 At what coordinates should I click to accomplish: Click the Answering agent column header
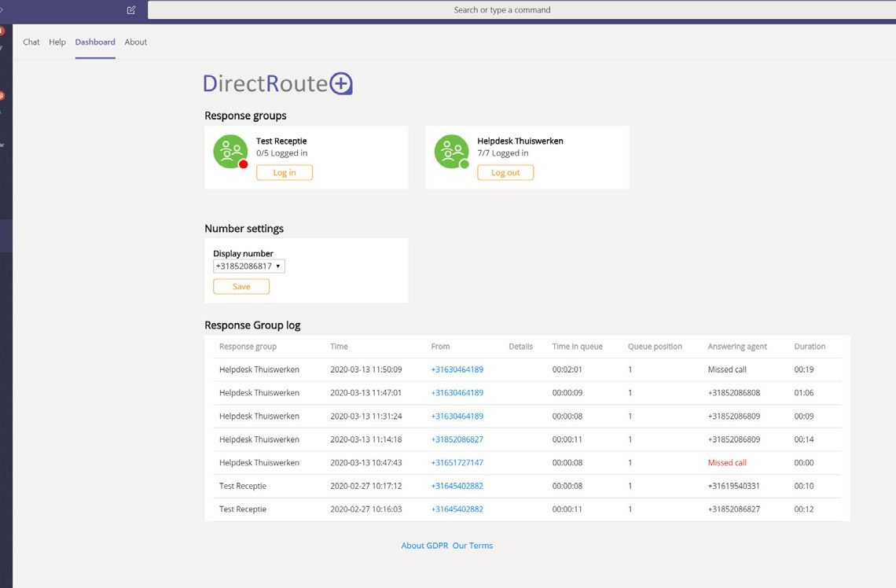(x=737, y=347)
